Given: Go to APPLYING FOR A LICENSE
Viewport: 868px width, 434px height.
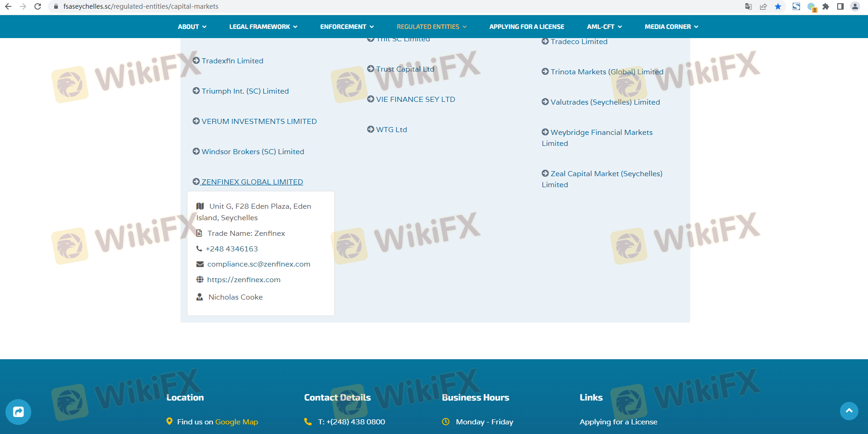Looking at the screenshot, I should [526, 27].
